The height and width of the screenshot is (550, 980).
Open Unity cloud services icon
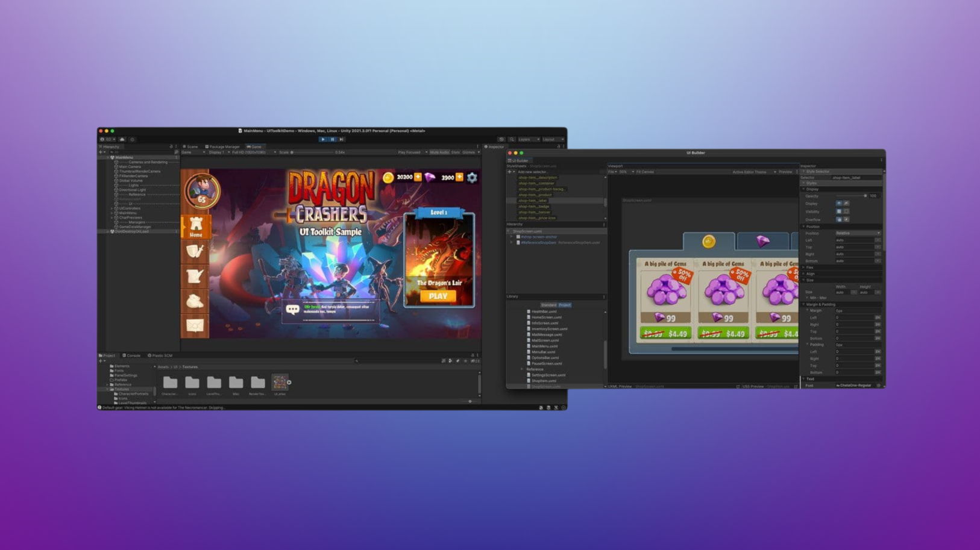[x=122, y=139]
